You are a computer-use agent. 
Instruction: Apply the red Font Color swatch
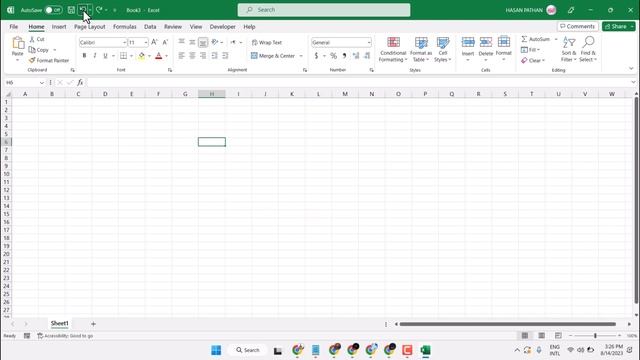point(159,56)
